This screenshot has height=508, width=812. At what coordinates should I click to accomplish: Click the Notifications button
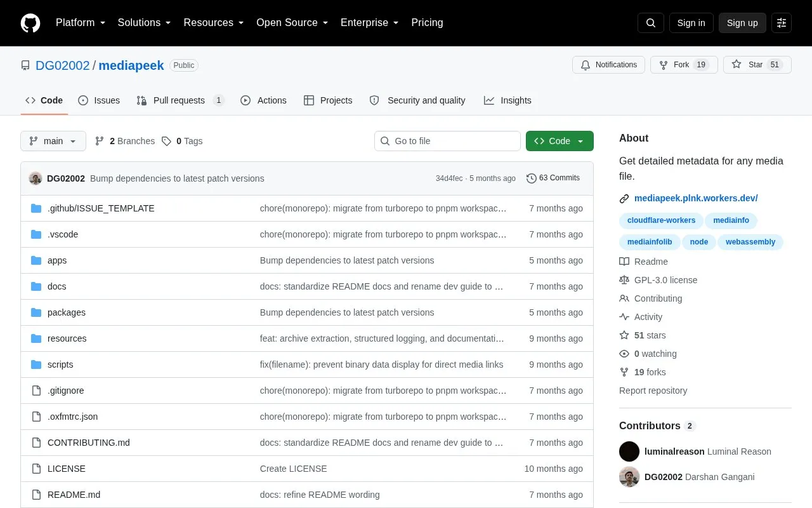tap(608, 65)
